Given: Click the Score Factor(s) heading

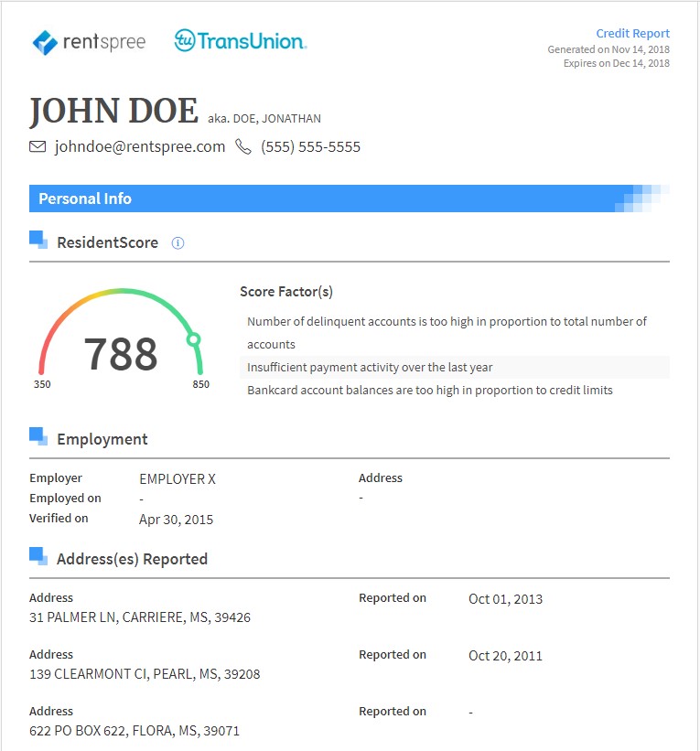Looking at the screenshot, I should [286, 292].
